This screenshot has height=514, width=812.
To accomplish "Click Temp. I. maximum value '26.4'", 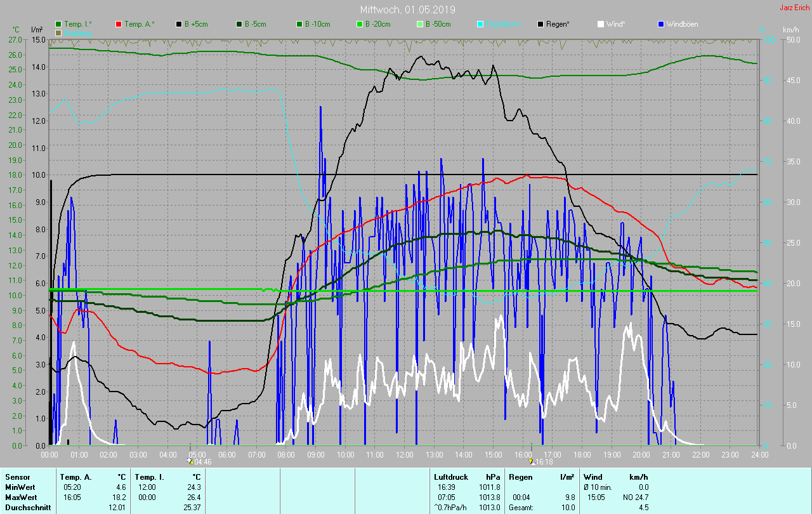I will pyautogui.click(x=194, y=498).
